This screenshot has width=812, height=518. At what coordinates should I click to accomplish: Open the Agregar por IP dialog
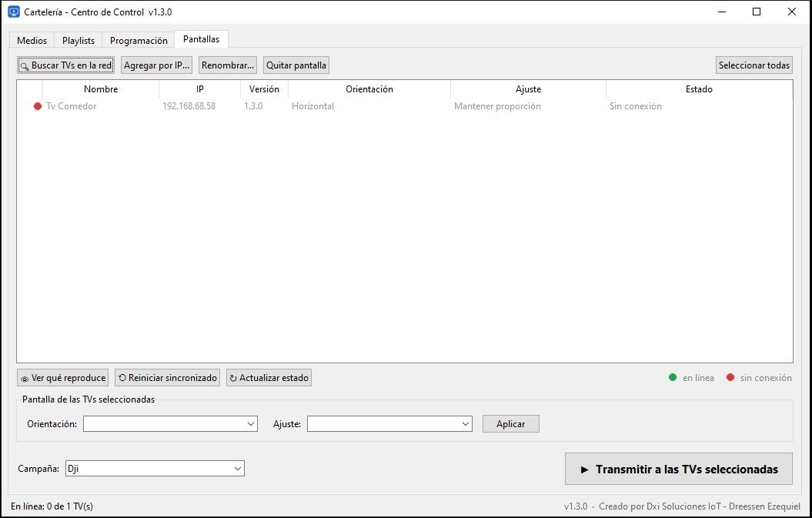156,65
